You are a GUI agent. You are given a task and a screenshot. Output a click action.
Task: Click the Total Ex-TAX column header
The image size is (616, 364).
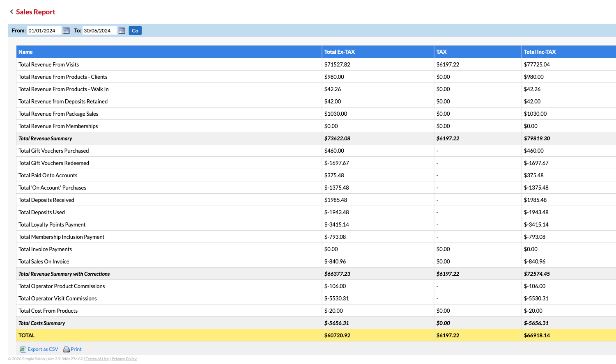(340, 52)
